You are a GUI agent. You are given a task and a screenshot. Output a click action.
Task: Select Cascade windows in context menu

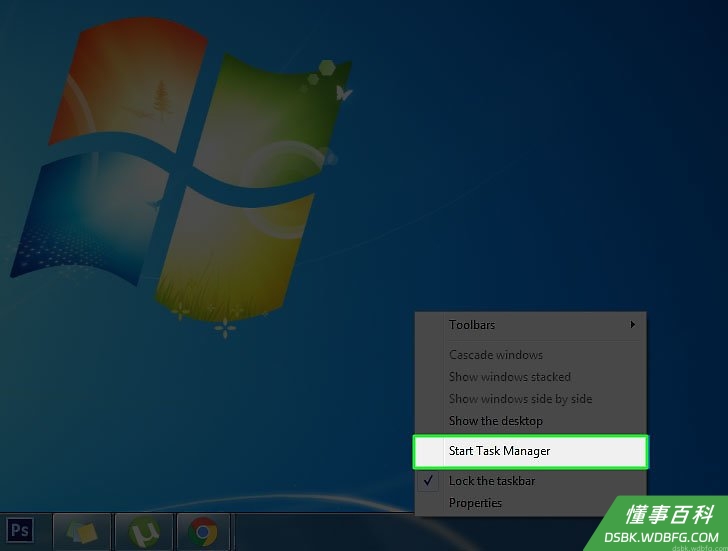pyautogui.click(x=530, y=355)
